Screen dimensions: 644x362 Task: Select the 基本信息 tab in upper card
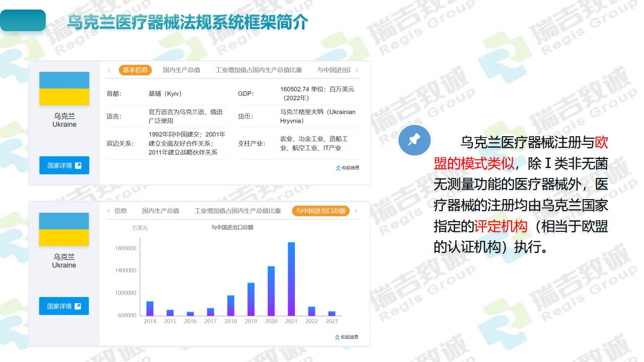click(x=135, y=70)
